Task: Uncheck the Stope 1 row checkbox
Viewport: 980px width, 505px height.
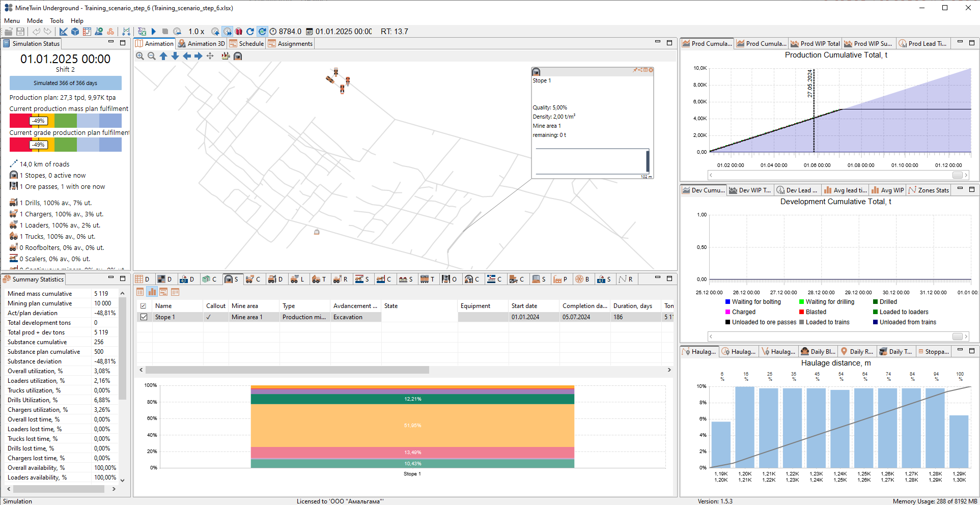Action: coord(144,317)
